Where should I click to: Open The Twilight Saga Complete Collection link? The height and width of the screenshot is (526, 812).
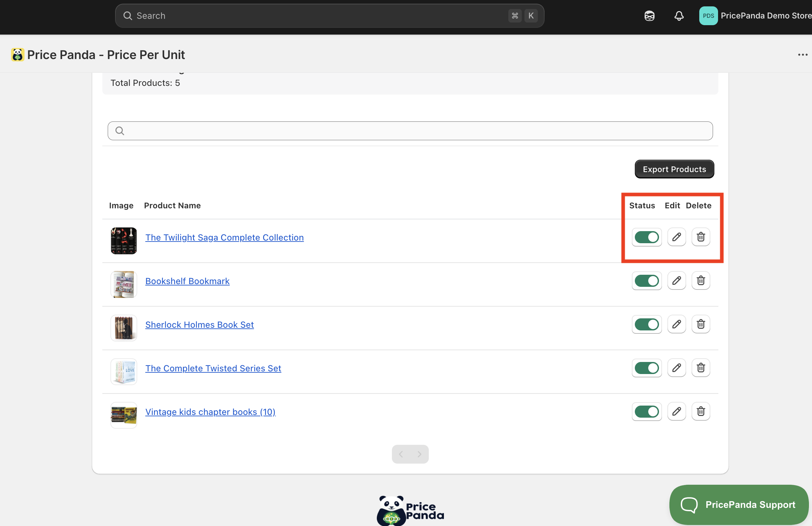point(224,238)
